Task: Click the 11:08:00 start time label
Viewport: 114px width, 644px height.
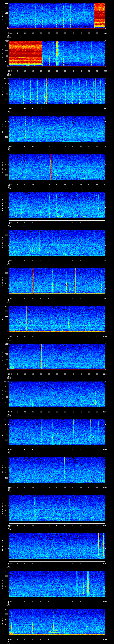Action: pyautogui.click(x=9, y=298)
